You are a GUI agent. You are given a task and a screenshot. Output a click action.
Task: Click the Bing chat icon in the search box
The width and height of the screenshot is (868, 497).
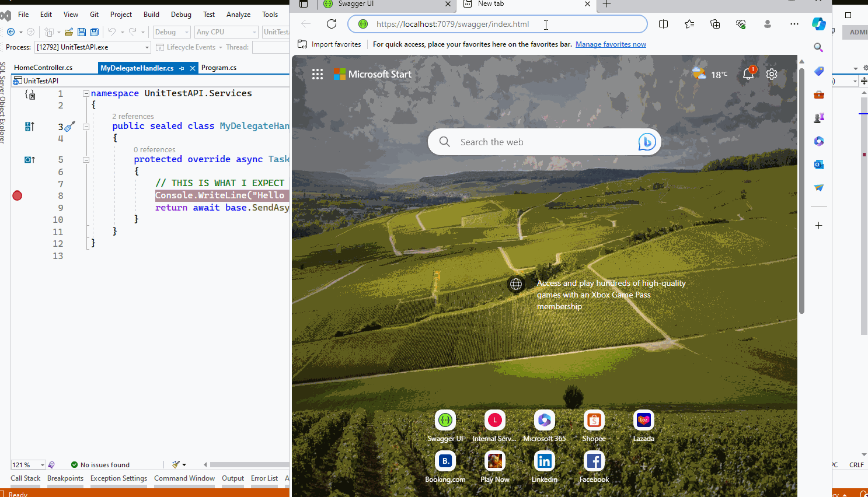647,142
